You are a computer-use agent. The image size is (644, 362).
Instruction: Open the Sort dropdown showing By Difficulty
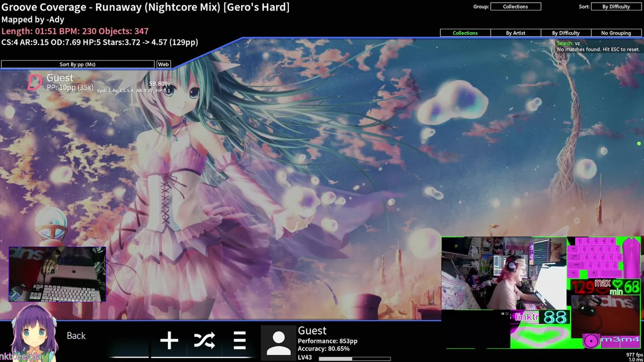[x=616, y=7]
